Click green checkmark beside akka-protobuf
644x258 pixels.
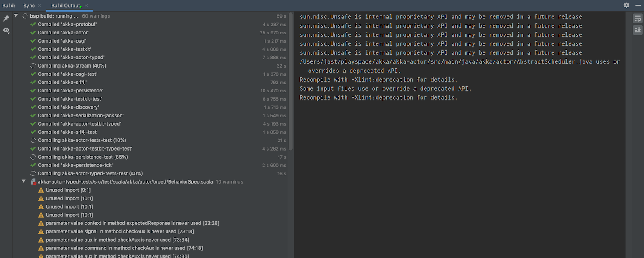click(x=33, y=24)
